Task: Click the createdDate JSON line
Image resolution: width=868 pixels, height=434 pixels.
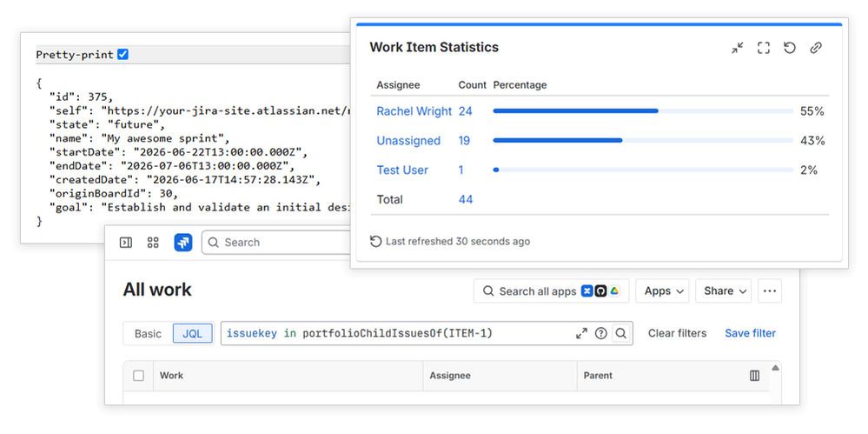Action: pyautogui.click(x=184, y=179)
